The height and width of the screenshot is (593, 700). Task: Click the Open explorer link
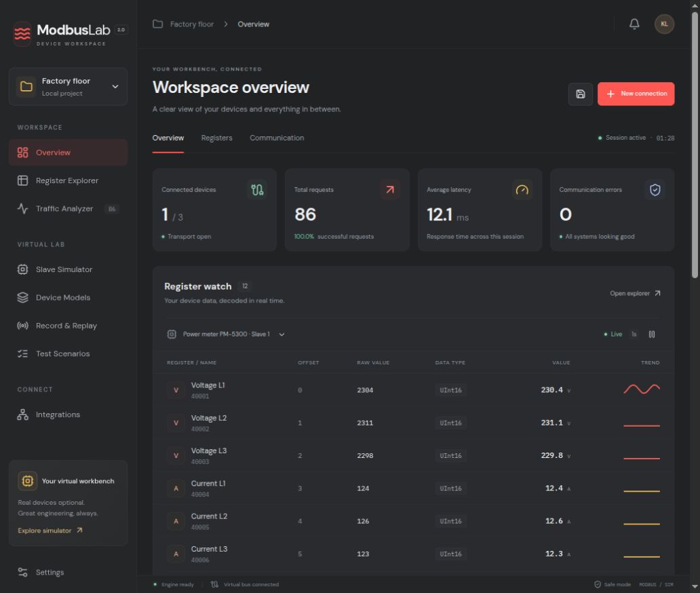(635, 293)
